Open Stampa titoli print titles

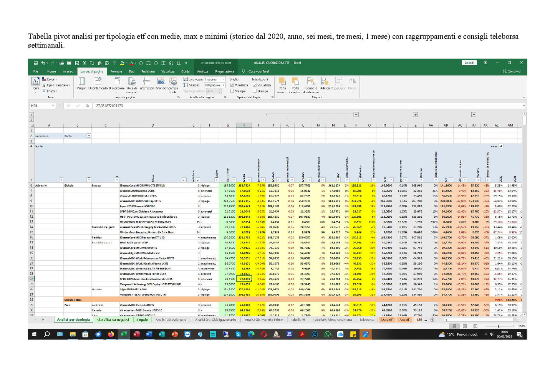(x=173, y=85)
